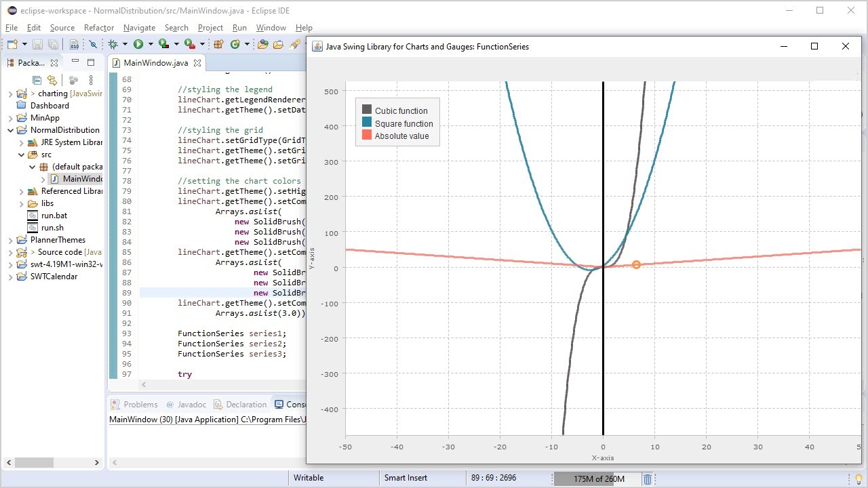Close the MainWindow.java editor tab

(x=197, y=63)
